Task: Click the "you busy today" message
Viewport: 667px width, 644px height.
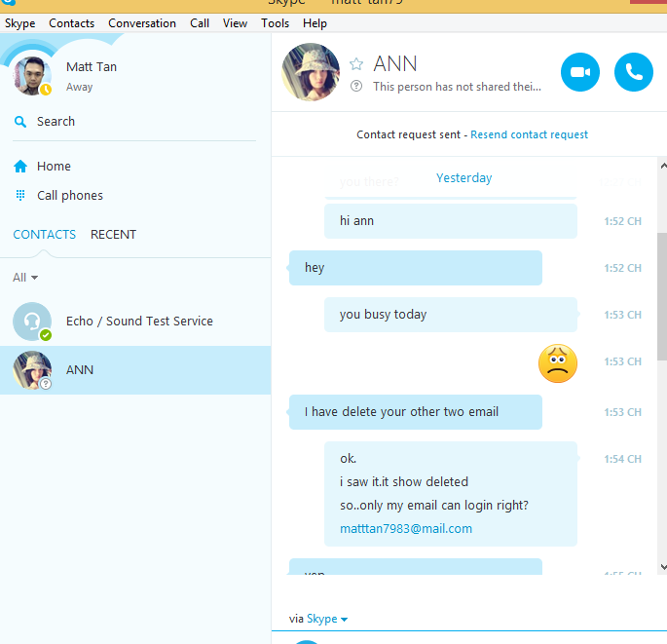Action: coord(451,315)
